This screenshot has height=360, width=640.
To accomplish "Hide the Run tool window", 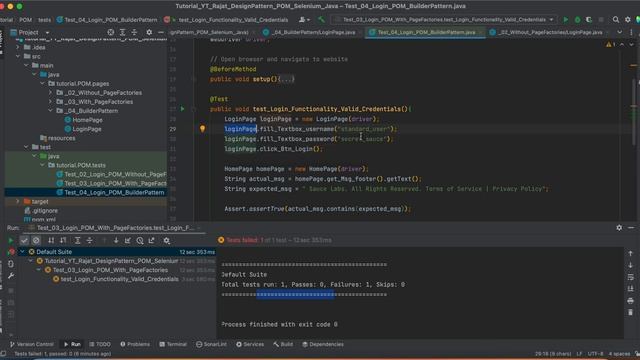I will pyautogui.click(x=631, y=227).
